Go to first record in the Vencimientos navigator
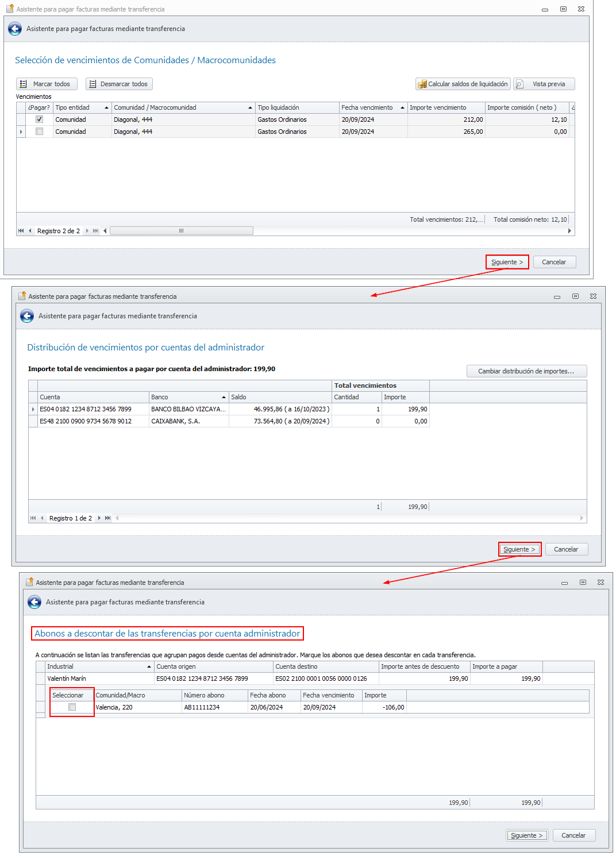 click(x=21, y=231)
